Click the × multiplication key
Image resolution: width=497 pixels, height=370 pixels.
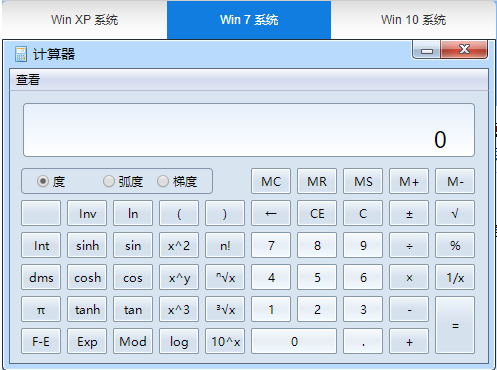click(409, 277)
